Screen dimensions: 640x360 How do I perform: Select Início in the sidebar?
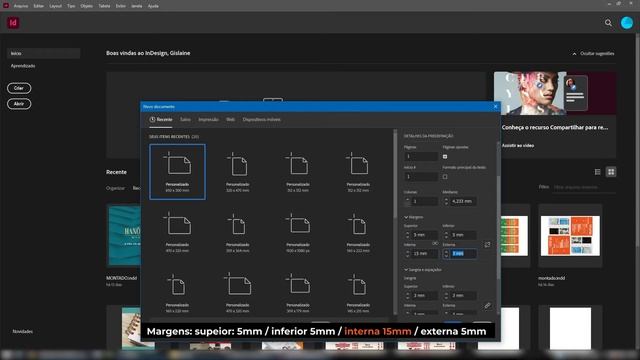coord(43,53)
